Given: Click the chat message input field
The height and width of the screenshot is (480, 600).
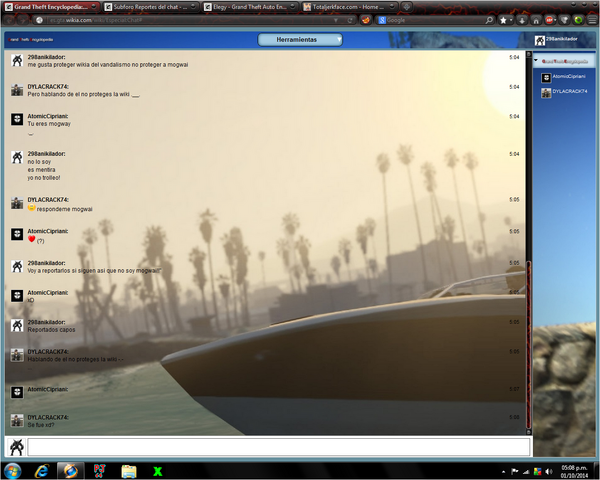Looking at the screenshot, I should tap(279, 447).
